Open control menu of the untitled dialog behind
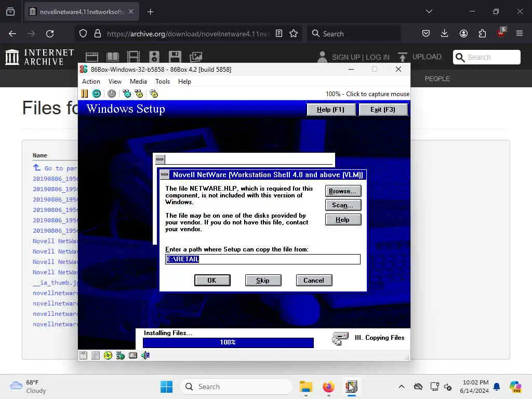 click(x=160, y=159)
